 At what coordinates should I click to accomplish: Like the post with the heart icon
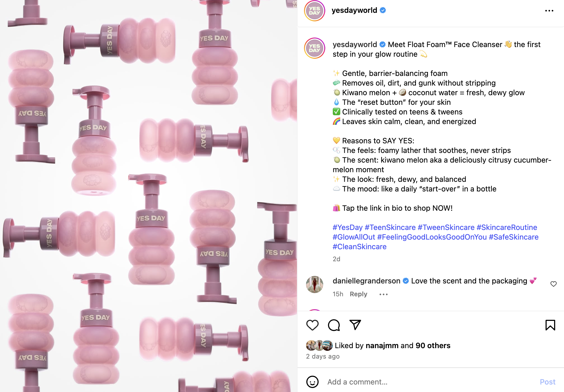point(312,325)
